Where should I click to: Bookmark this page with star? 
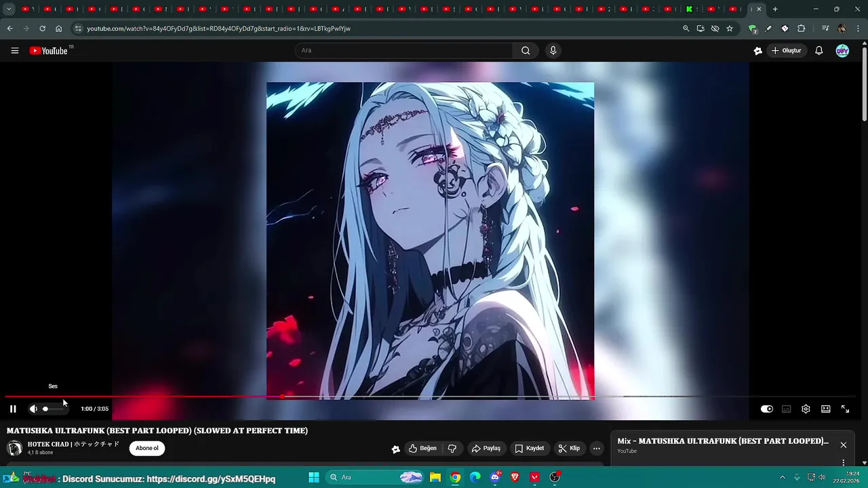point(730,28)
